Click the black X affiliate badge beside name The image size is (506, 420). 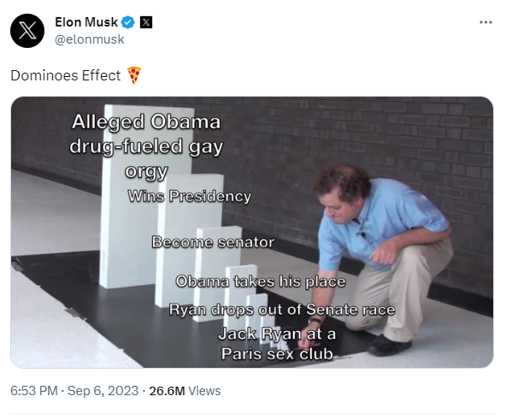coord(146,22)
